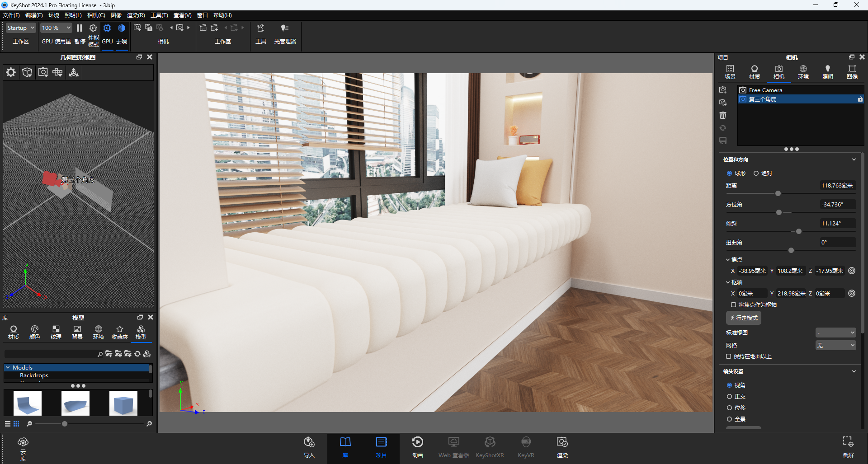Open the Startup workspace dropdown
868x464 pixels.
[x=21, y=28]
